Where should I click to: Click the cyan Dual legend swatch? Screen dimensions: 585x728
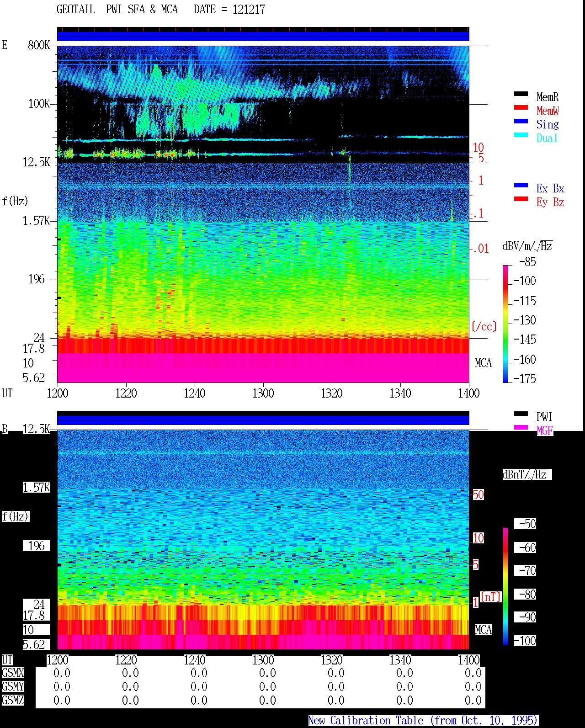(521, 135)
